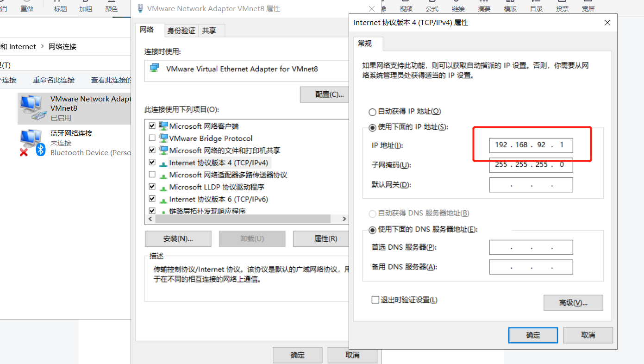Choose 自动获得 IP 地址 radio option

coord(372,112)
